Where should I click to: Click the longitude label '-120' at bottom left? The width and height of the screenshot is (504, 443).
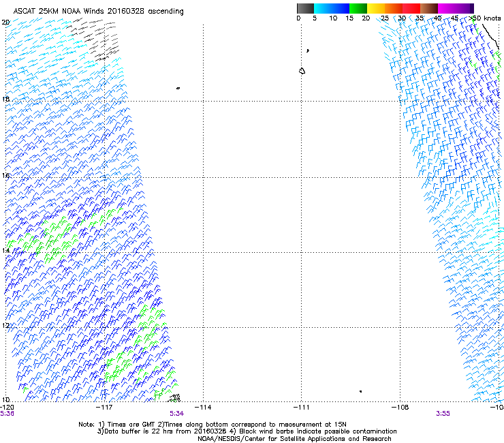pos(7,408)
